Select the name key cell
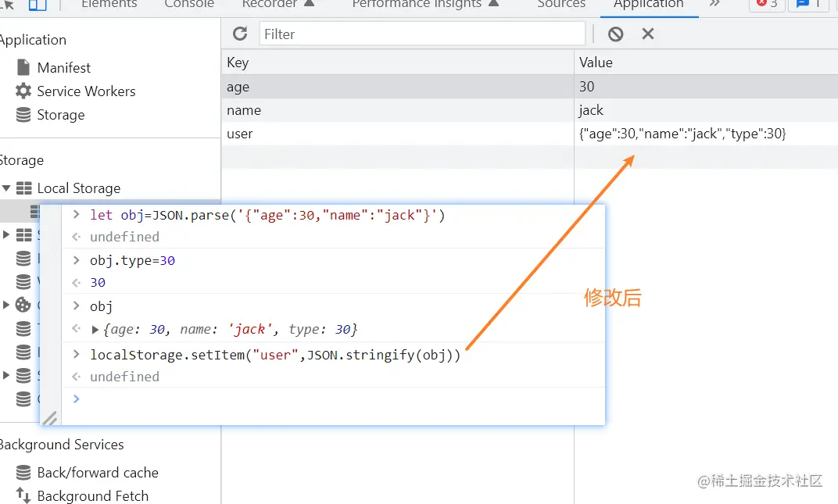The height and width of the screenshot is (504, 838). coord(398,110)
